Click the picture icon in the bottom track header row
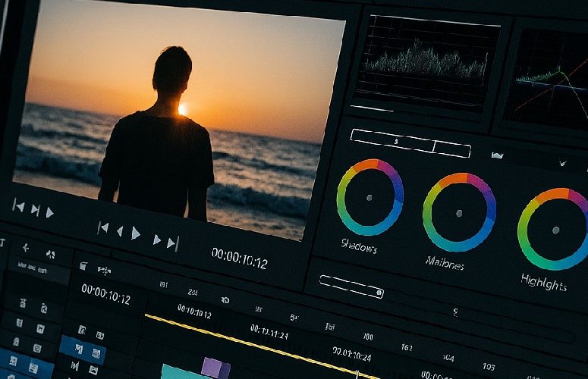 coord(93,371)
